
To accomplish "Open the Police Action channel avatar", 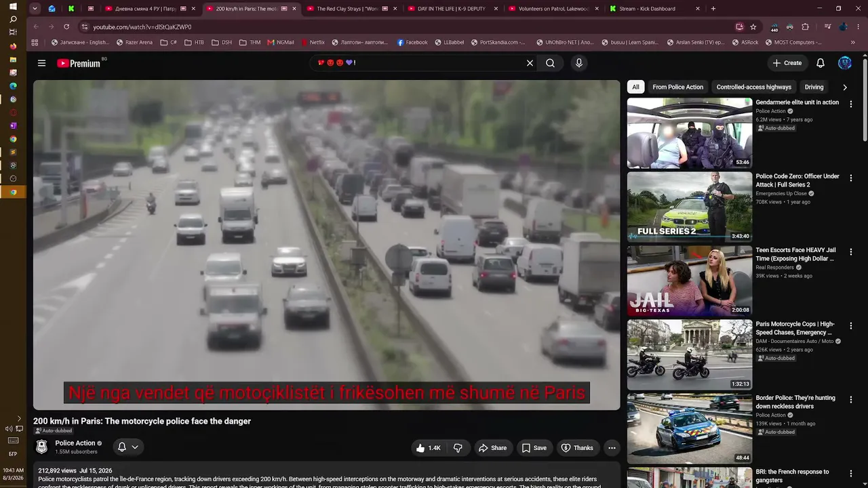I will (42, 447).
